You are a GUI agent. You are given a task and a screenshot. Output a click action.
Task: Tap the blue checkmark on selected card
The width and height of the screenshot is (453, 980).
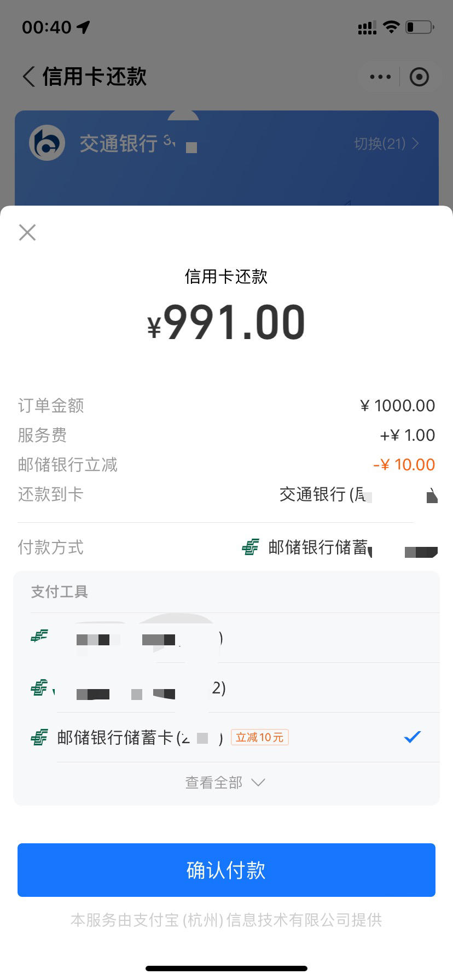(412, 737)
